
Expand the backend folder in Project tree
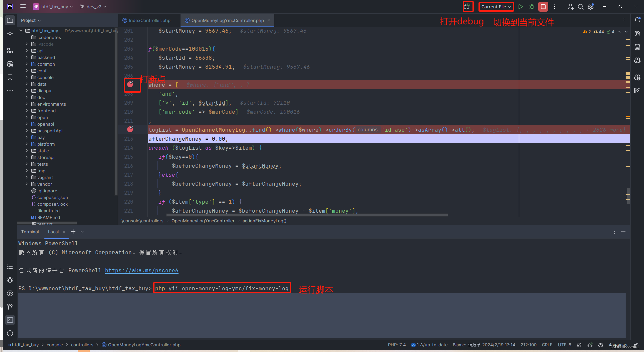click(27, 57)
